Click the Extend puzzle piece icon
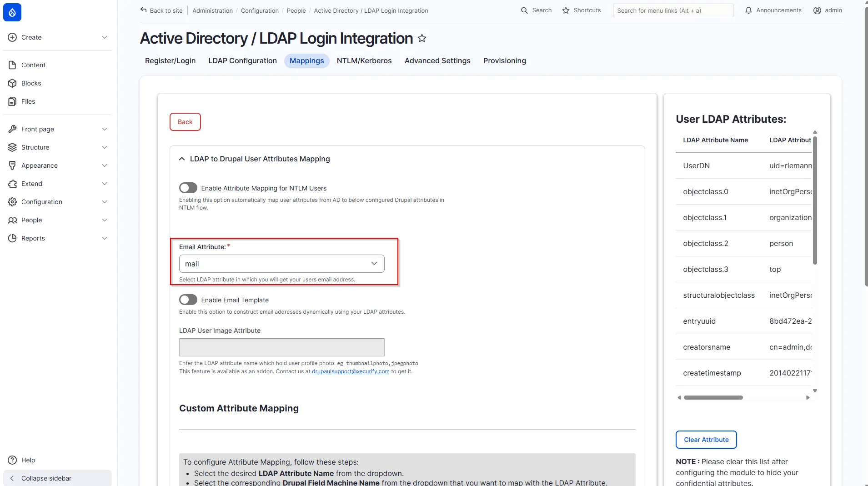Screen dimensions: 868x486 click(x=12, y=184)
